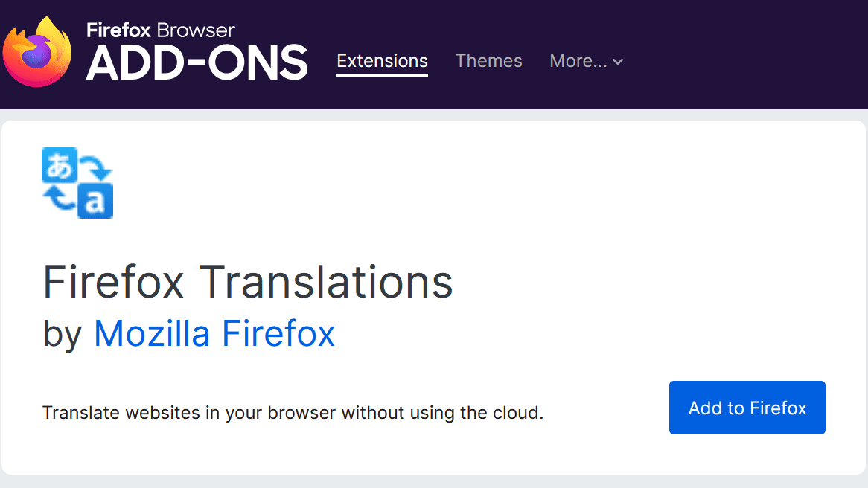Open the More… navigation menu

[578, 61]
